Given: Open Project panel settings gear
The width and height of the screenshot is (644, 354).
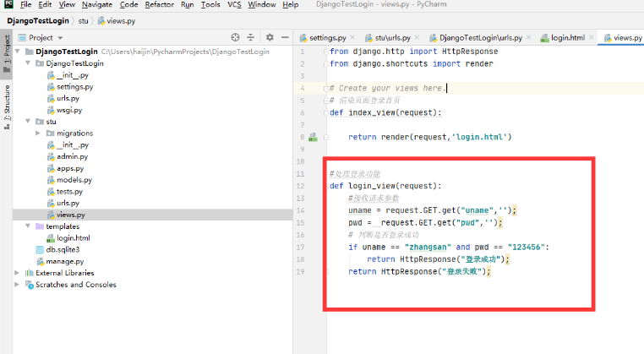Looking at the screenshot, I should pos(270,37).
